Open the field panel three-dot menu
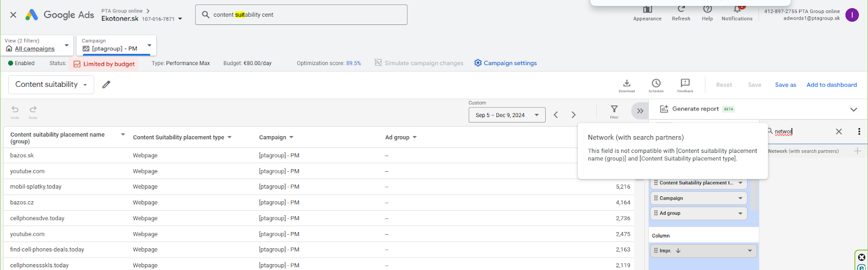 click(x=859, y=132)
